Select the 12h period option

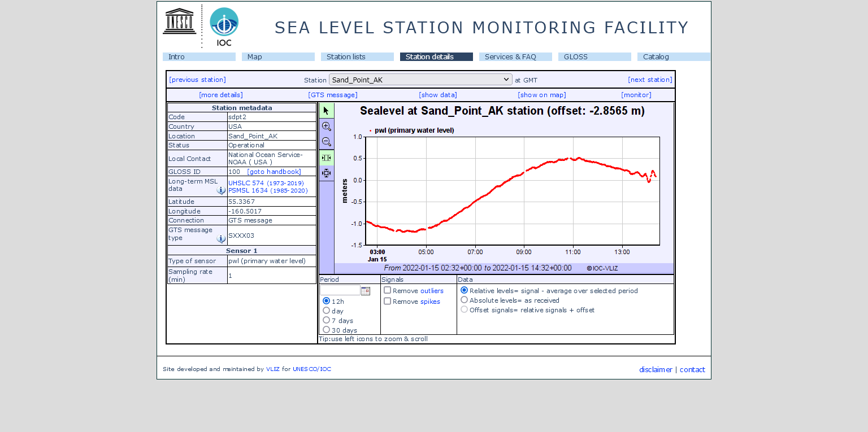coord(326,301)
